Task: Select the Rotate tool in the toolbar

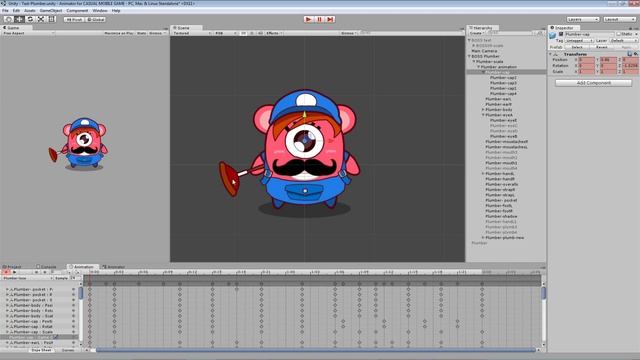Action: (30, 19)
